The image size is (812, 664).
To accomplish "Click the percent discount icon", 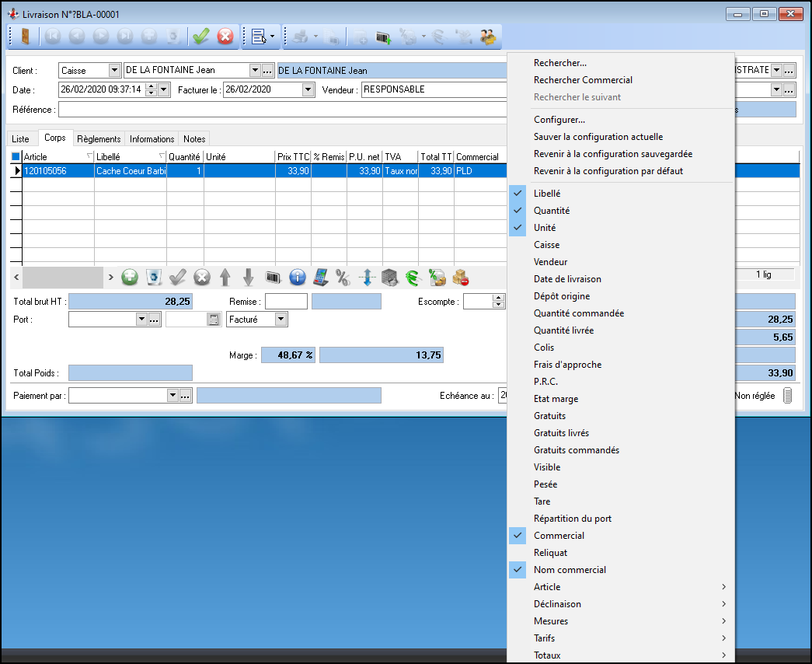I will [343, 277].
